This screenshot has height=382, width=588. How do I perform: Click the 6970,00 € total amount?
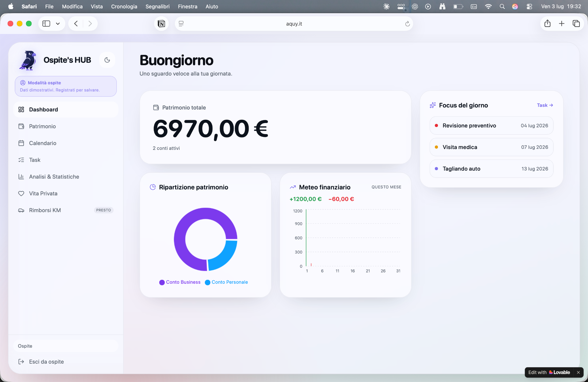point(211,129)
